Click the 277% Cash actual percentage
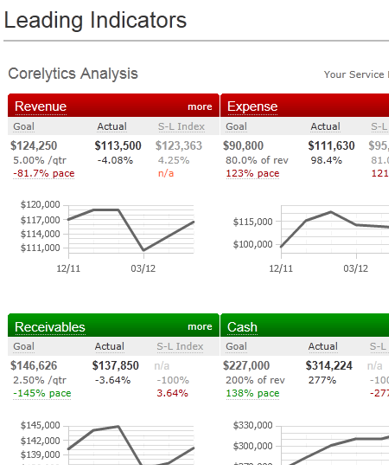This screenshot has height=465, width=389. [x=322, y=380]
